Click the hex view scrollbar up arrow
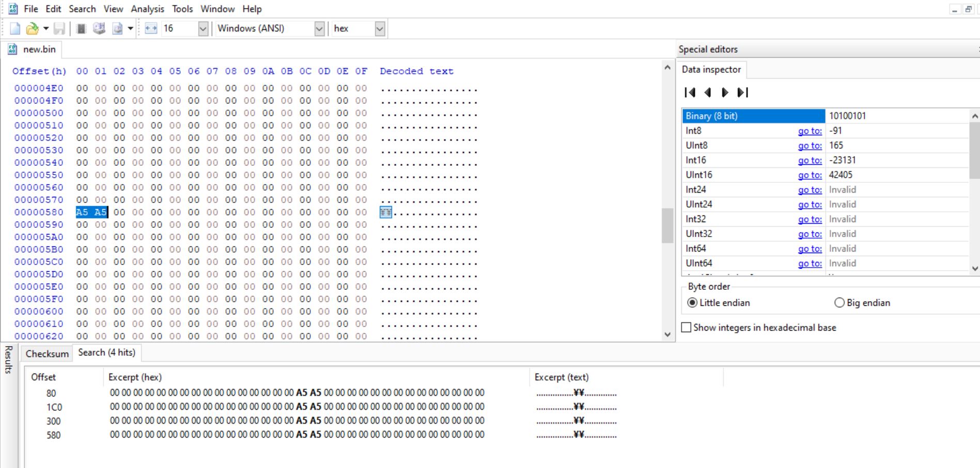 pos(667,68)
